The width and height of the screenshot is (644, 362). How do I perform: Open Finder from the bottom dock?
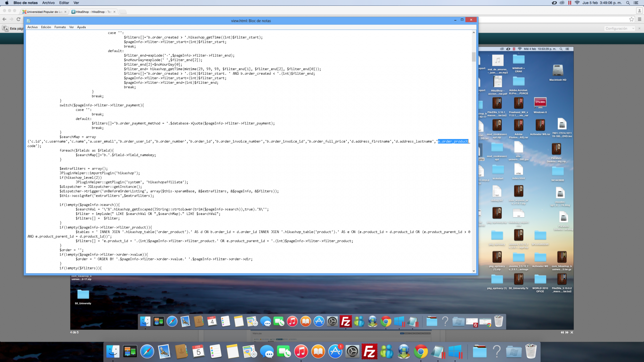[x=113, y=352]
